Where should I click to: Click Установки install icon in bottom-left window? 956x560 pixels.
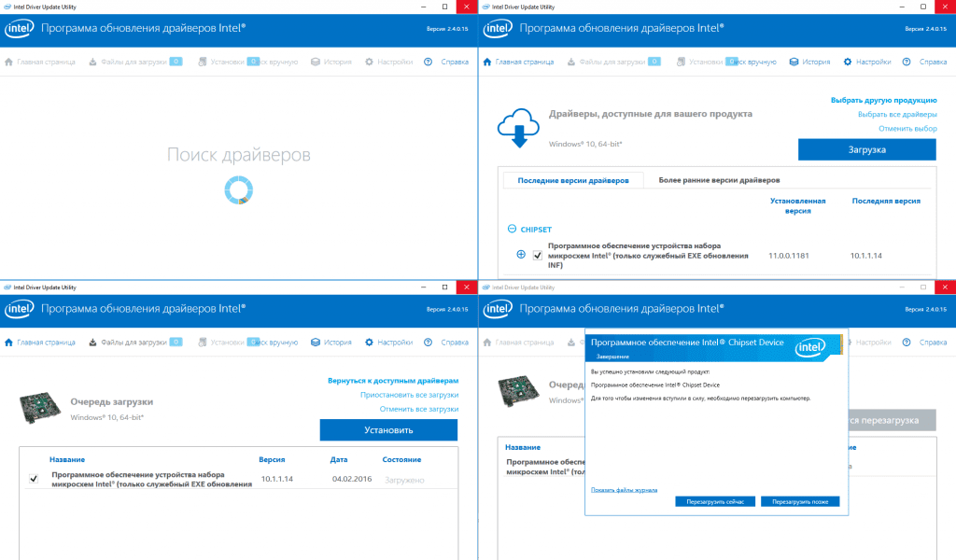pos(202,342)
